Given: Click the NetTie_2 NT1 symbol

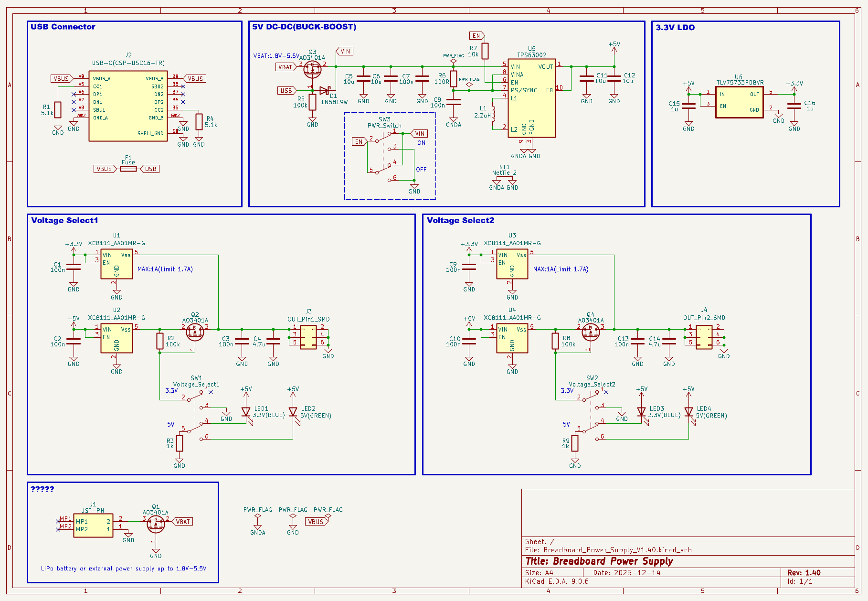Looking at the screenshot, I should click(x=504, y=179).
